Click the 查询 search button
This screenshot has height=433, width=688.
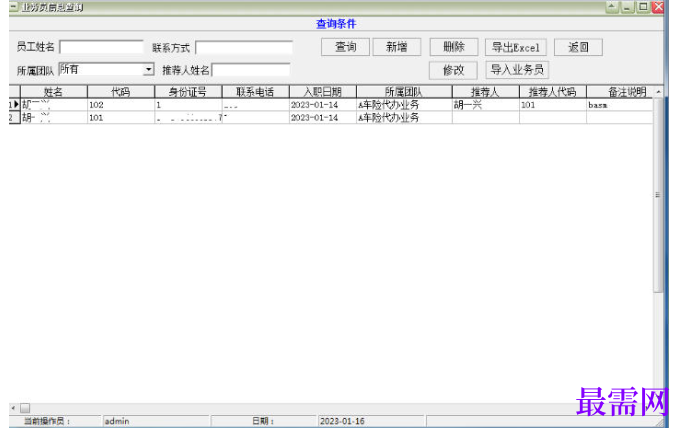(345, 47)
